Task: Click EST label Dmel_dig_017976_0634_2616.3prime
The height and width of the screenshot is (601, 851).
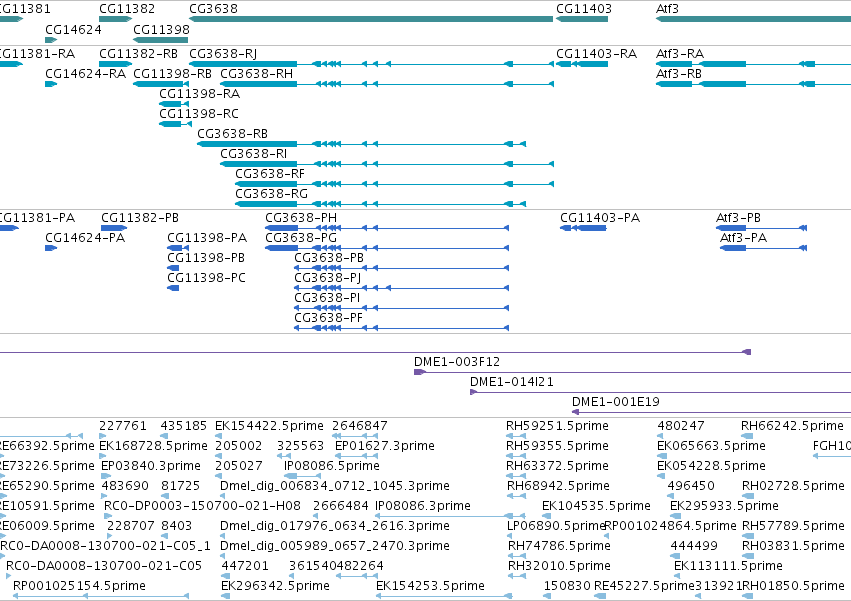Action: [x=334, y=526]
